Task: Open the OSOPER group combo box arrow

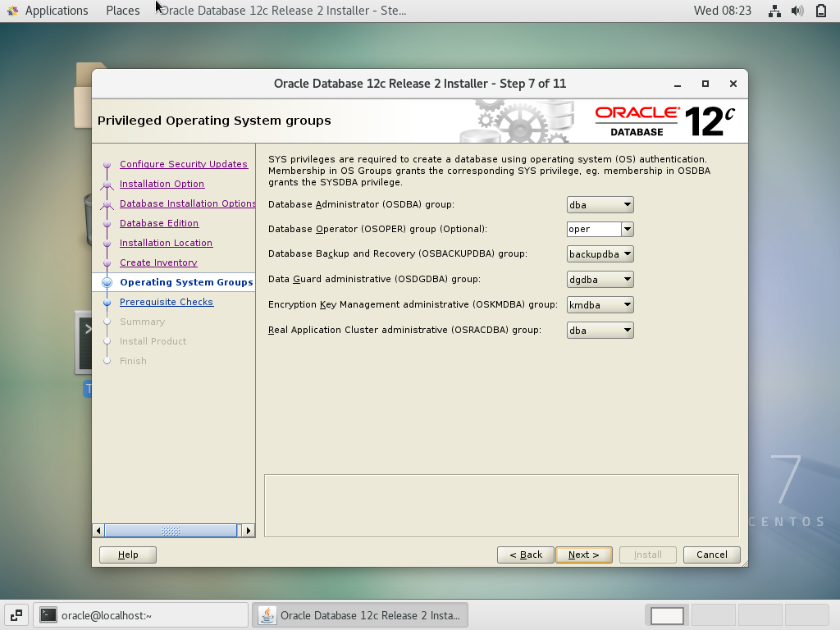Action: pyautogui.click(x=628, y=230)
